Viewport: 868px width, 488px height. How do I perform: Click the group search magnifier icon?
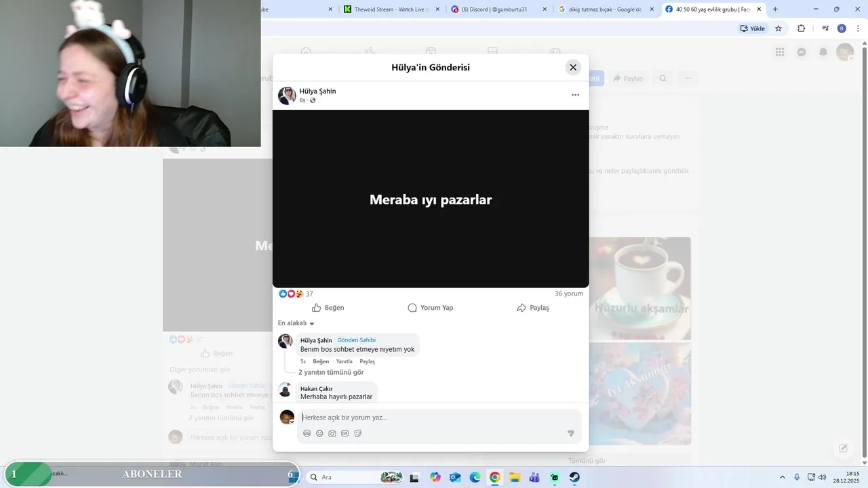click(x=663, y=79)
